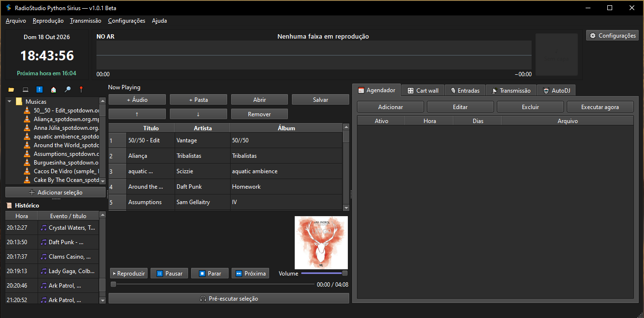Switch to the Cart wall tab
This screenshot has height=318, width=644.
[423, 90]
